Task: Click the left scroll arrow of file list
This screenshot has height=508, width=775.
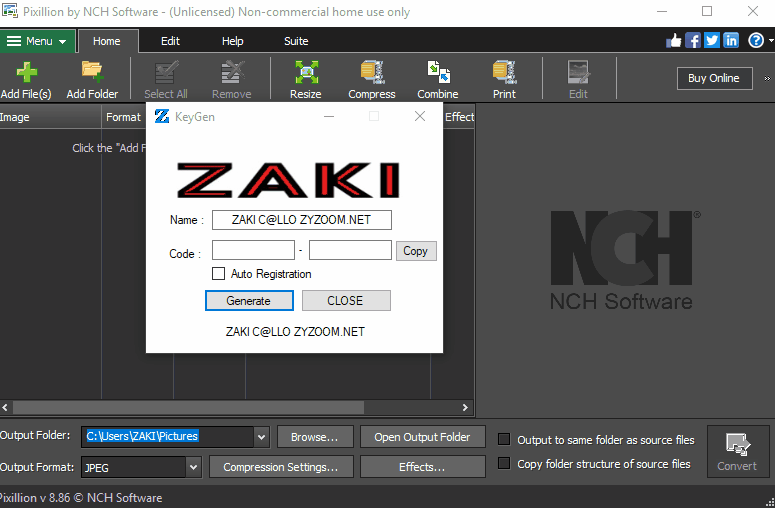Action: point(5,407)
